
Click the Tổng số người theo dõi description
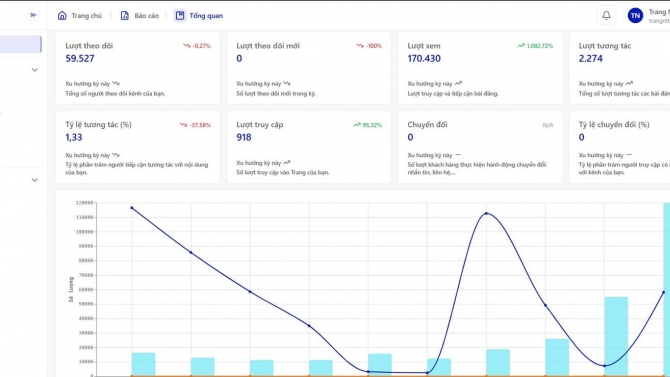[x=115, y=94]
